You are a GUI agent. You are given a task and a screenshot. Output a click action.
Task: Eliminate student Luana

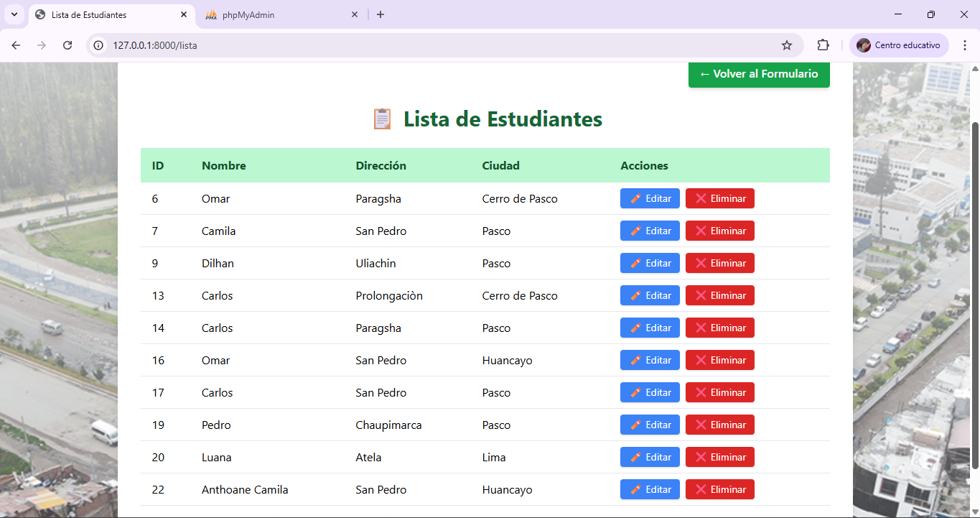tap(720, 457)
